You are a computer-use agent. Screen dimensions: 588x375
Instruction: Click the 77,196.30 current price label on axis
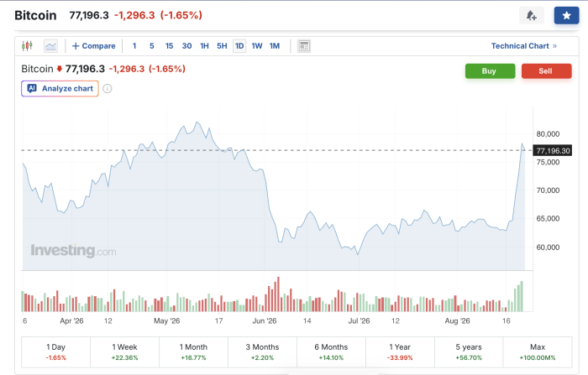pyautogui.click(x=553, y=151)
